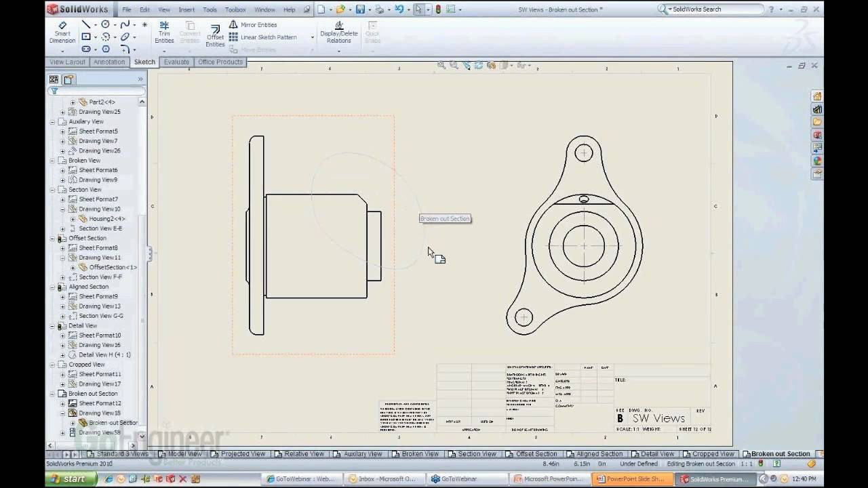Open the Smart Dimension dropdown arrow
The height and width of the screenshot is (488, 868).
point(62,50)
